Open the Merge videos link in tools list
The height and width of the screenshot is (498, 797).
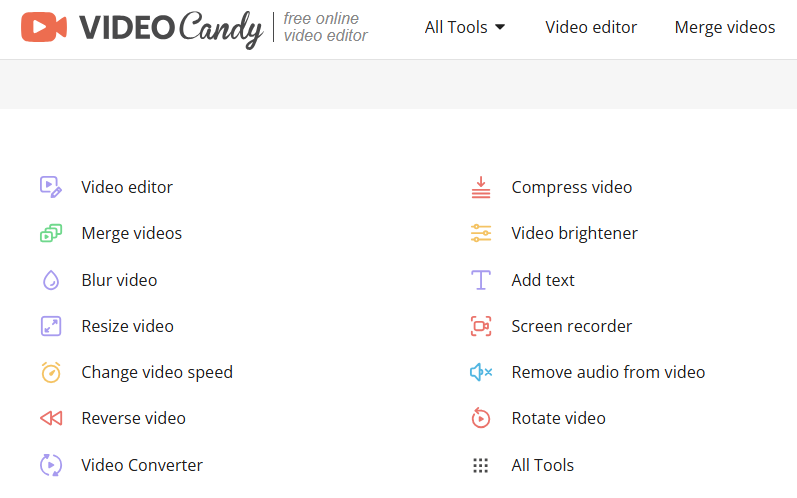click(132, 233)
